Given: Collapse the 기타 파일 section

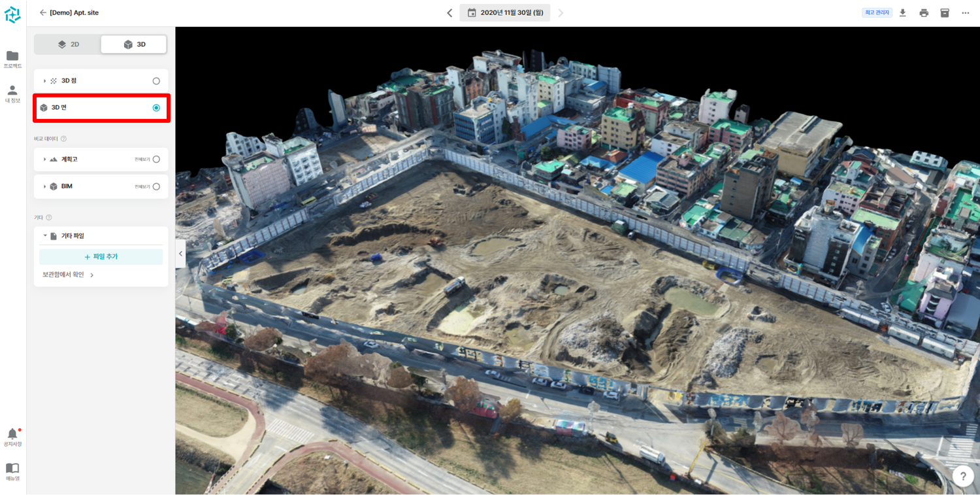Looking at the screenshot, I should (x=44, y=235).
